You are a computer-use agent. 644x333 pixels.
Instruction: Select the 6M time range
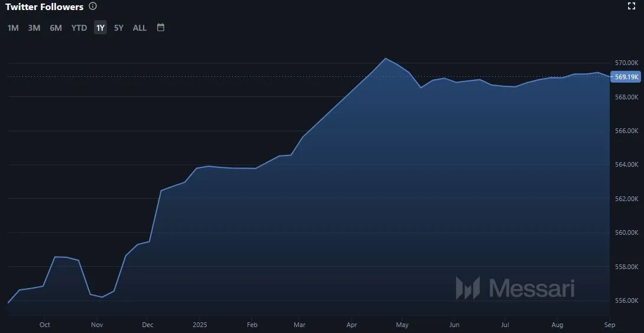(x=56, y=28)
